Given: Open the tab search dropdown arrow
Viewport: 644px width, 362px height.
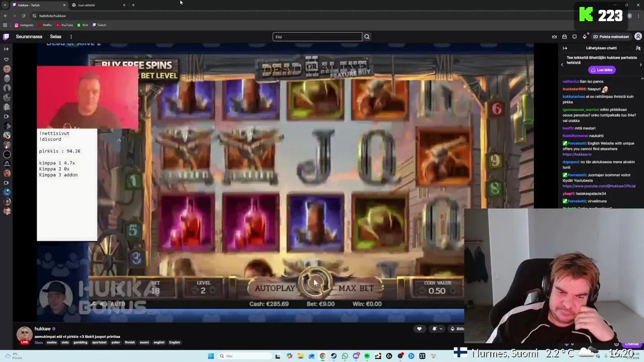Looking at the screenshot, I should (5, 5).
